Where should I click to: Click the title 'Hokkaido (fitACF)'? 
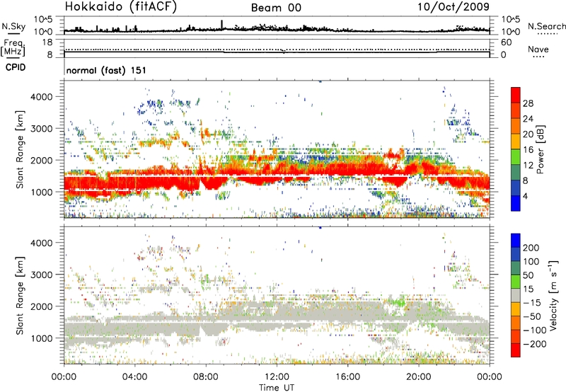point(121,6)
